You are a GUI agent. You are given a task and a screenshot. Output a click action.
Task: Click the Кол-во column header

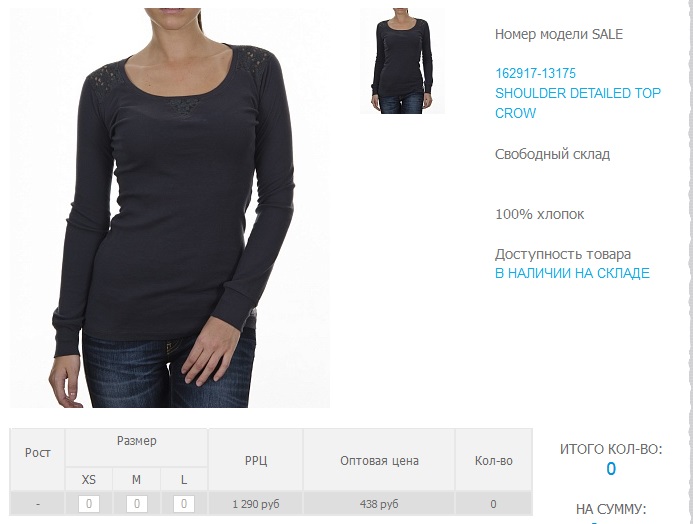(494, 459)
